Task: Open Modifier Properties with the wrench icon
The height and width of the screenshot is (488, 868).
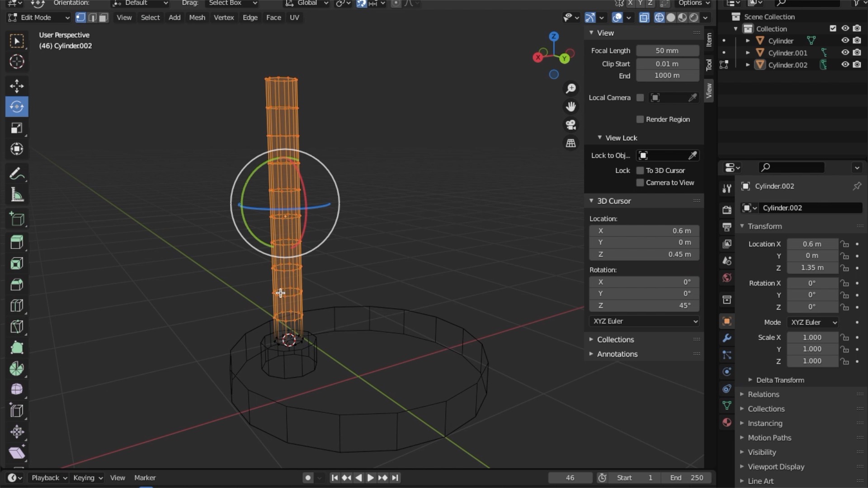Action: (726, 338)
